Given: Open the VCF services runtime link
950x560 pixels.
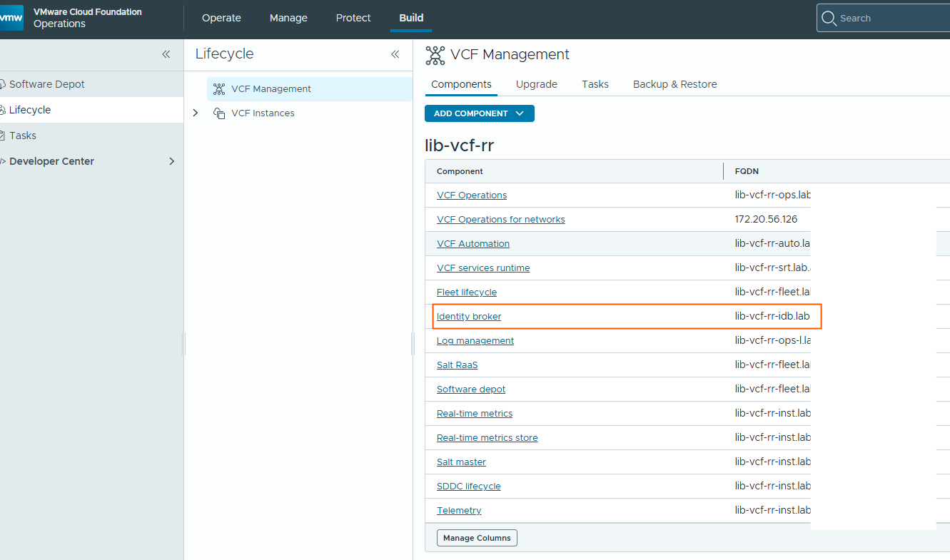Looking at the screenshot, I should pyautogui.click(x=483, y=268).
